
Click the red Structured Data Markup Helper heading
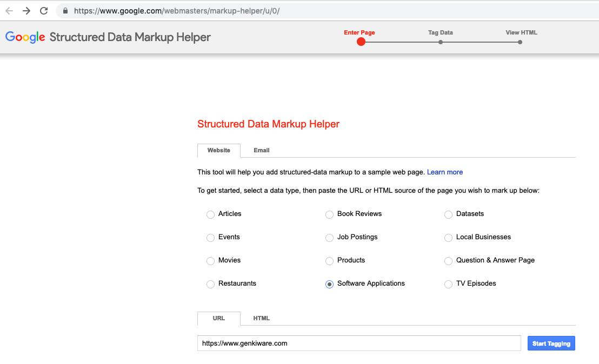click(268, 124)
